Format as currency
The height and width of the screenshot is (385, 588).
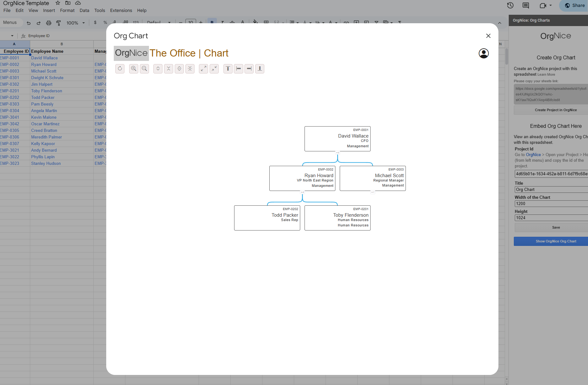95,23
